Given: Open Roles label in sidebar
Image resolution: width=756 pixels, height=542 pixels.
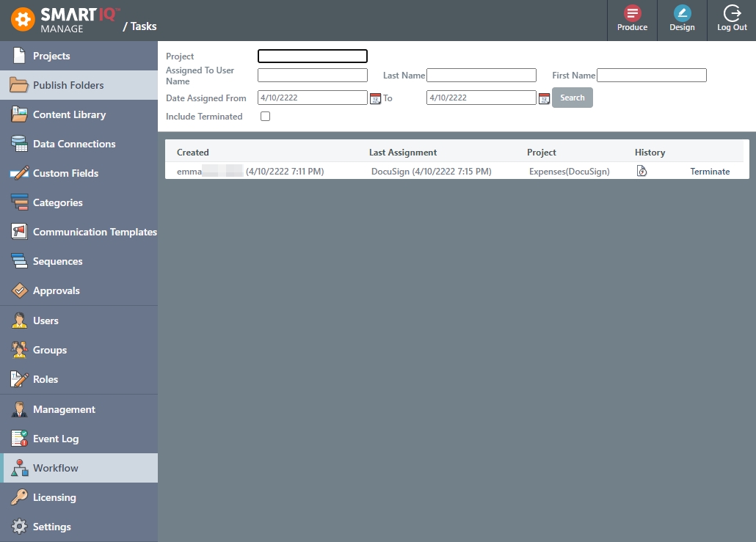Looking at the screenshot, I should point(46,379).
